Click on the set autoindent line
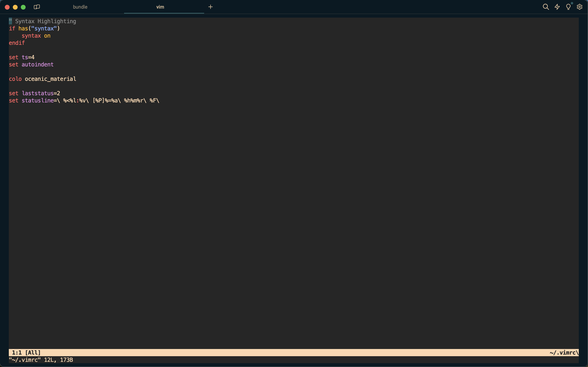The image size is (588, 367). coord(31,65)
